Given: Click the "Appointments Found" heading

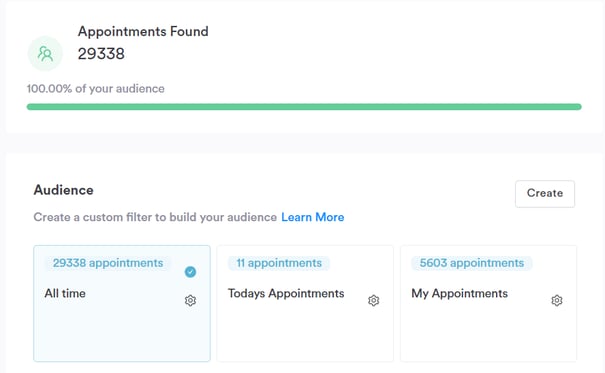Looking at the screenshot, I should (x=143, y=31).
